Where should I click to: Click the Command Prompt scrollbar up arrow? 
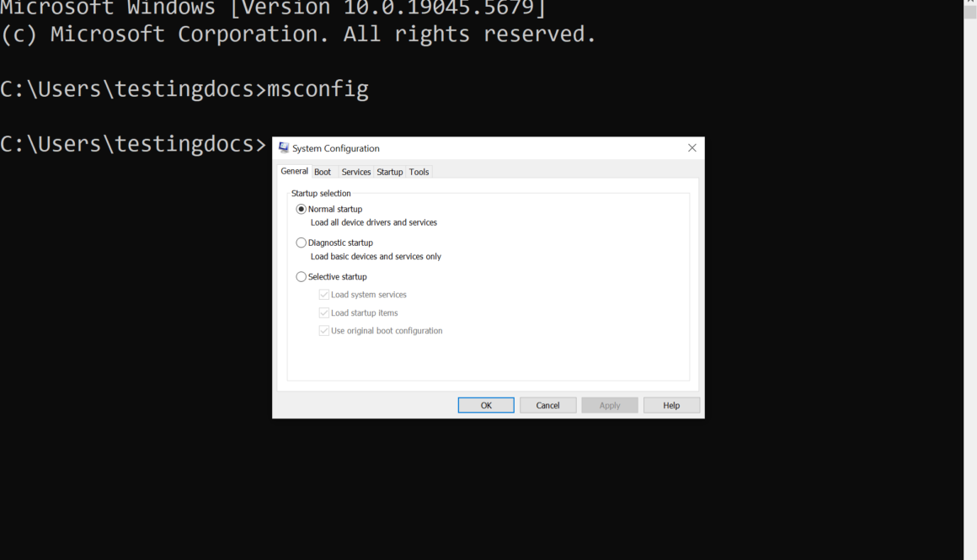(x=970, y=3)
